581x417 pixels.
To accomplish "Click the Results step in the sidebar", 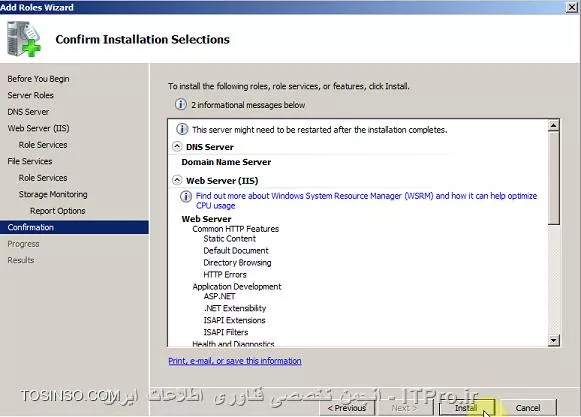I will pos(21,260).
